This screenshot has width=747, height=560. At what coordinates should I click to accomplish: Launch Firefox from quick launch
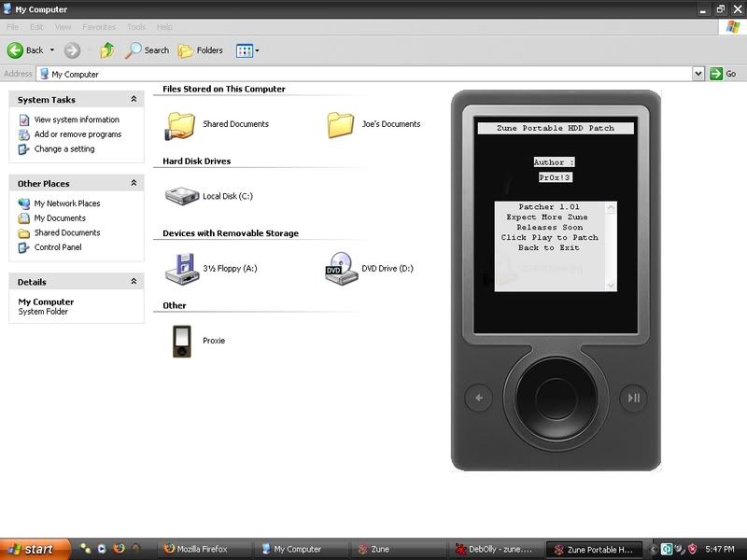[x=120, y=549]
